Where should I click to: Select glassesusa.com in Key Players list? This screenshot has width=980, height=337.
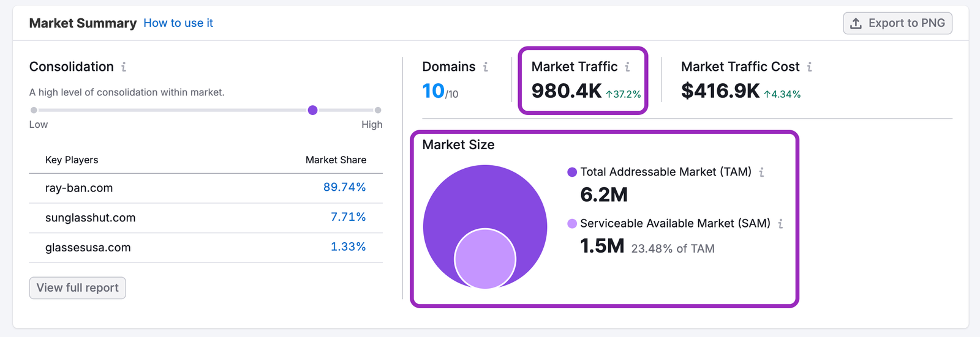[x=88, y=248]
